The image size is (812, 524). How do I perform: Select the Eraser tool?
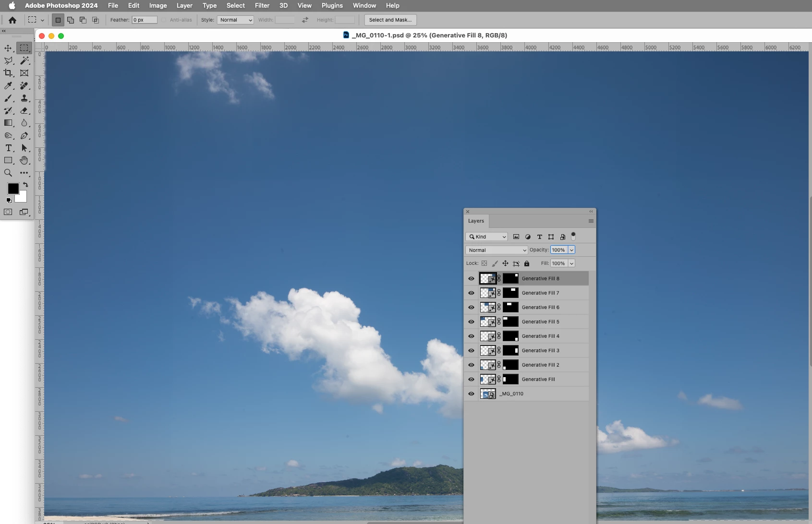tap(24, 110)
